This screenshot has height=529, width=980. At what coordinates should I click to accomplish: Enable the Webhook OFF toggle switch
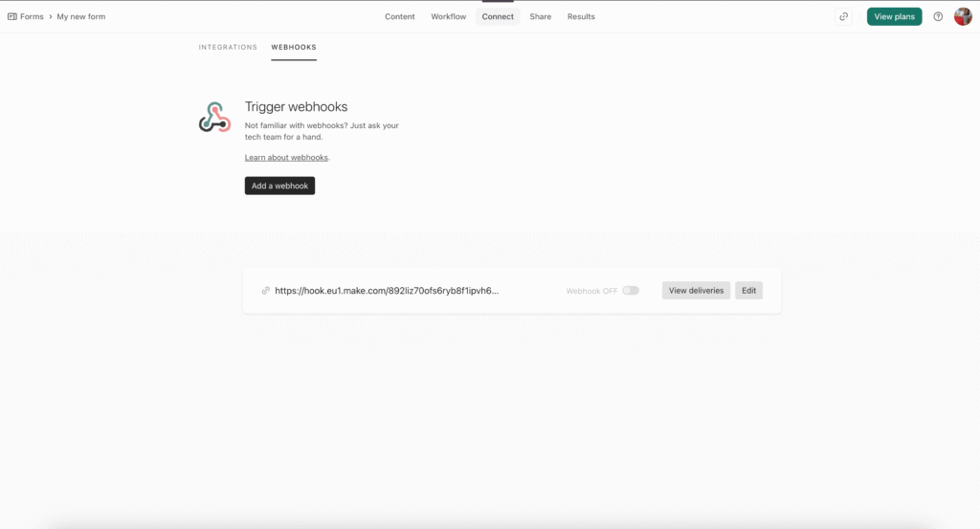(630, 291)
